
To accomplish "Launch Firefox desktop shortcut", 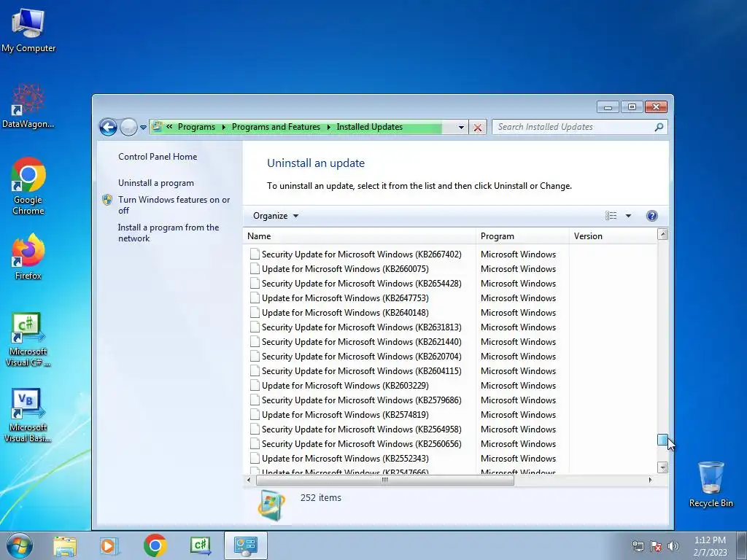I will 28,256.
